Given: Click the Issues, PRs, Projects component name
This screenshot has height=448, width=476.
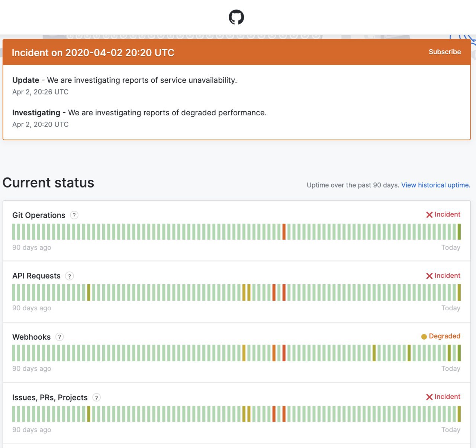Looking at the screenshot, I should click(50, 397).
